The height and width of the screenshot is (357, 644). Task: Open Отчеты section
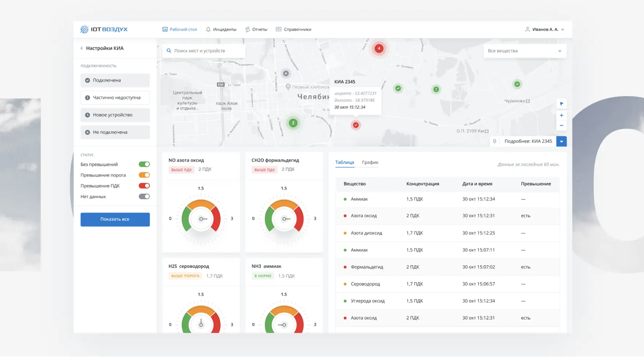click(x=256, y=29)
